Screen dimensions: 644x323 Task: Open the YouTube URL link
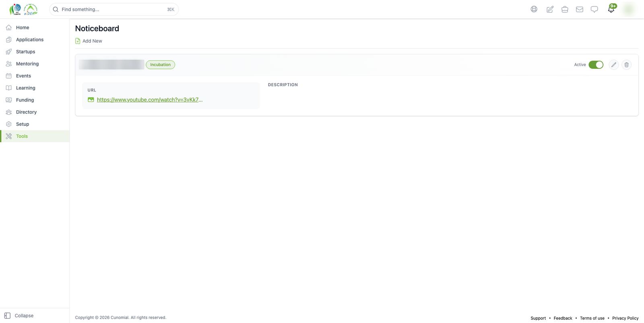[150, 99]
